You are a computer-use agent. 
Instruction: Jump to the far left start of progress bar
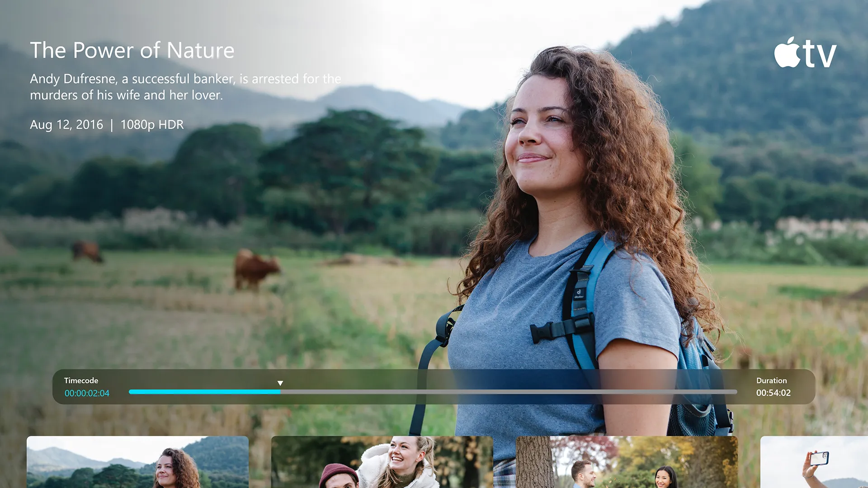[x=131, y=392]
